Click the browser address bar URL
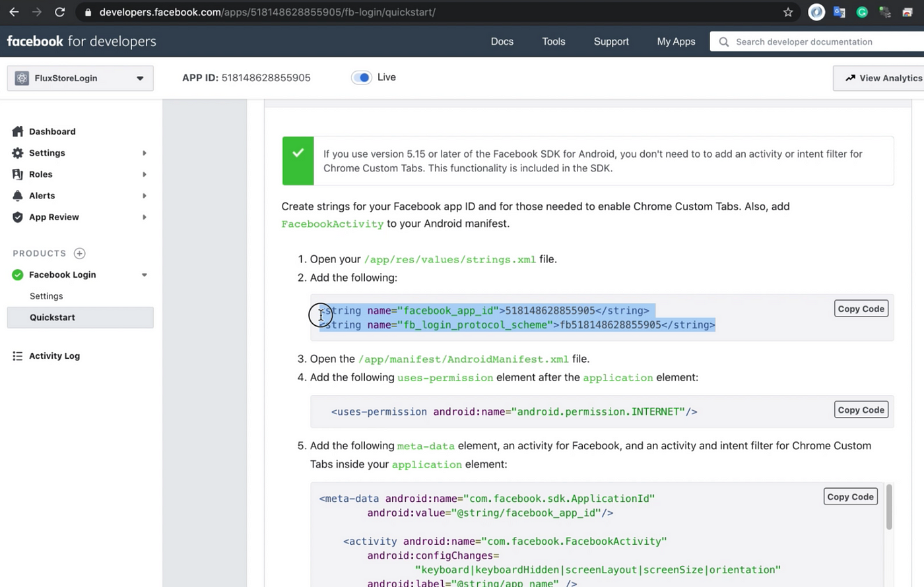Image resolution: width=924 pixels, height=587 pixels. [x=267, y=12]
